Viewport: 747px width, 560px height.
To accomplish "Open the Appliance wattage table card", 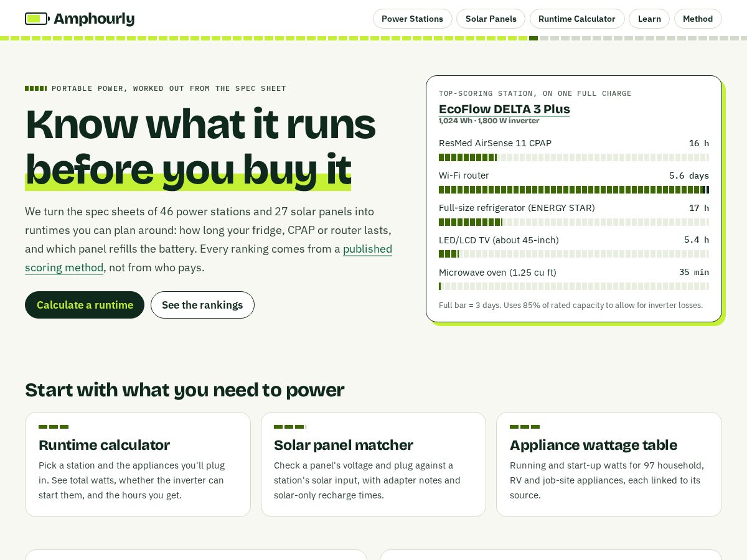I will pos(609,464).
